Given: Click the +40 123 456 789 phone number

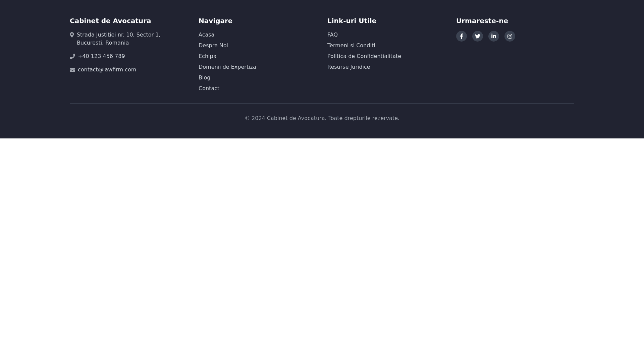Looking at the screenshot, I should 101,56.
